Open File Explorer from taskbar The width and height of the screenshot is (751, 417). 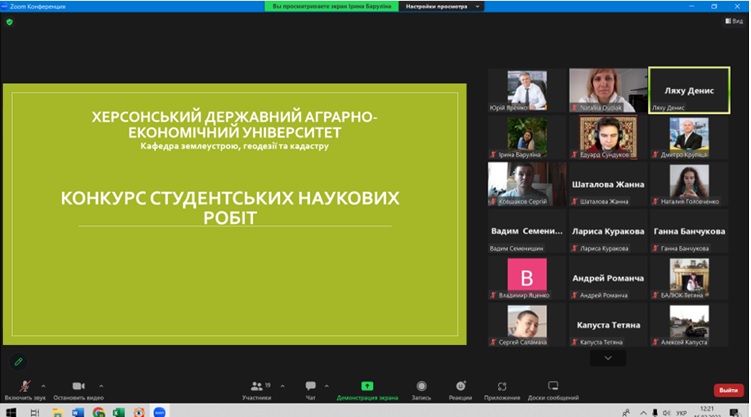(x=57, y=412)
